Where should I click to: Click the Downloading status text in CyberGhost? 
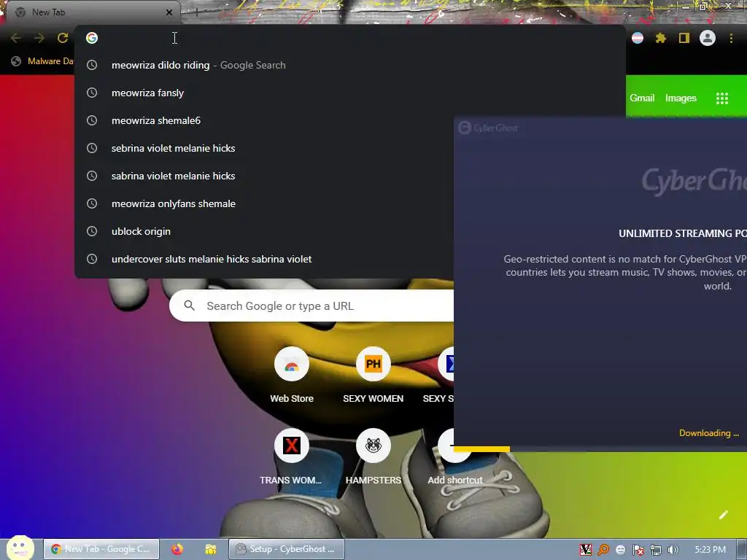coord(709,433)
